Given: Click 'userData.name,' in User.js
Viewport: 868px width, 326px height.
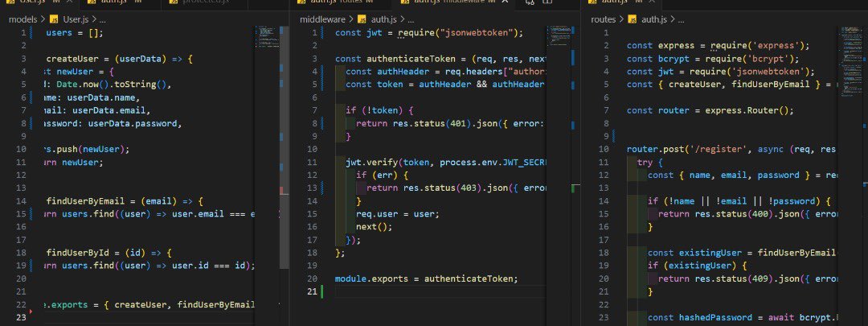Looking at the screenshot, I should pos(104,97).
